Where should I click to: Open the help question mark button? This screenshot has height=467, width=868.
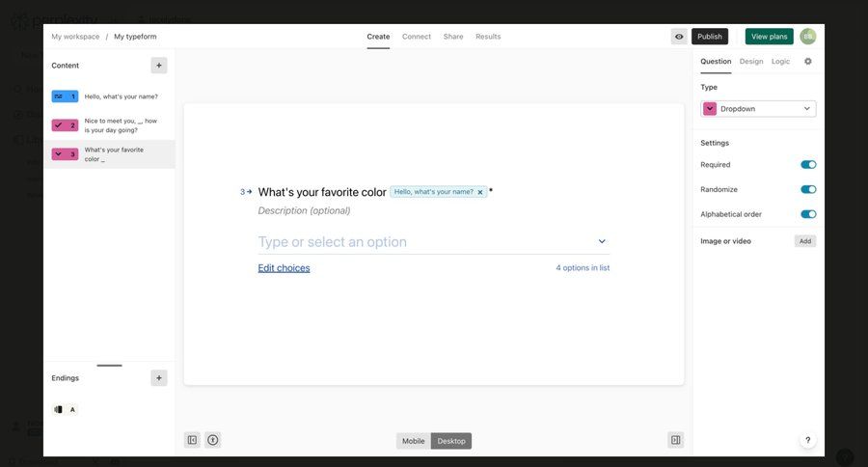click(x=807, y=440)
